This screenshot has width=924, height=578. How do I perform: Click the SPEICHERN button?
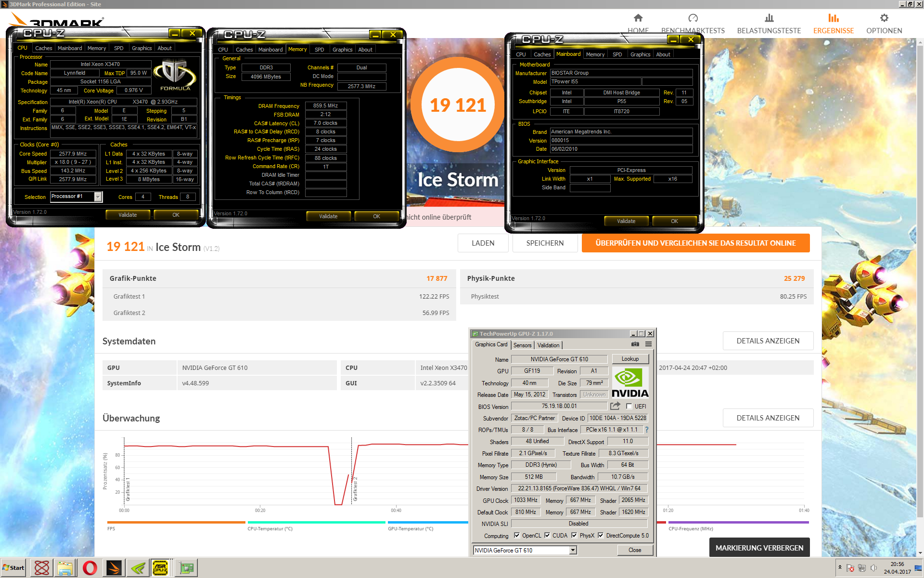545,243
